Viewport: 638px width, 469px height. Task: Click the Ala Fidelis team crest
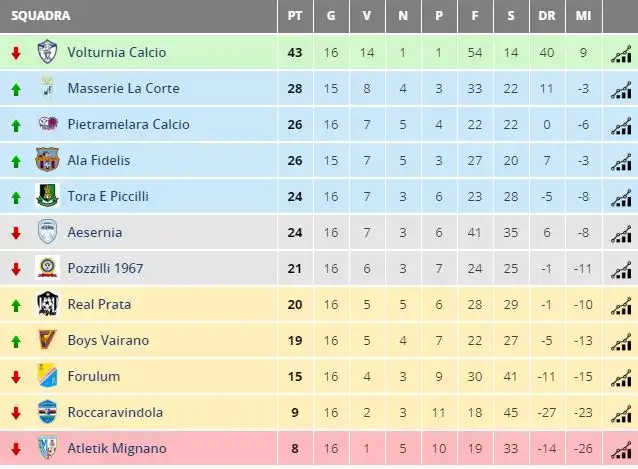(48, 159)
